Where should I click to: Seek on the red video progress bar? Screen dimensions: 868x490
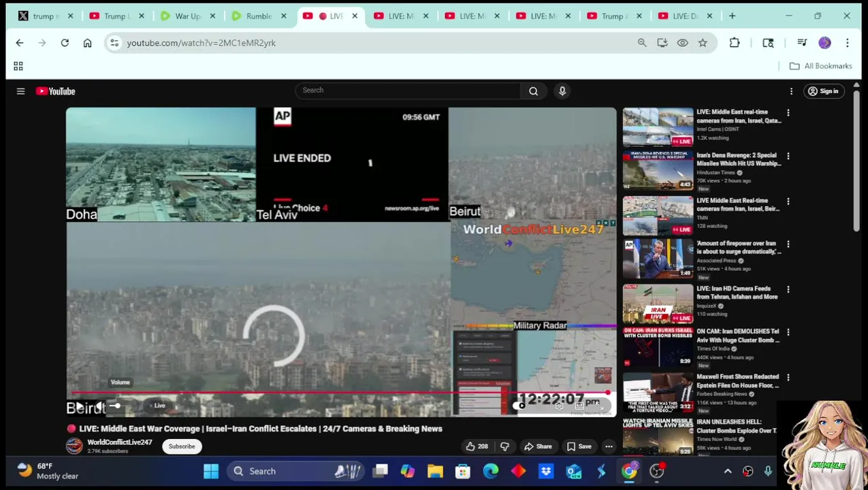[x=340, y=393]
